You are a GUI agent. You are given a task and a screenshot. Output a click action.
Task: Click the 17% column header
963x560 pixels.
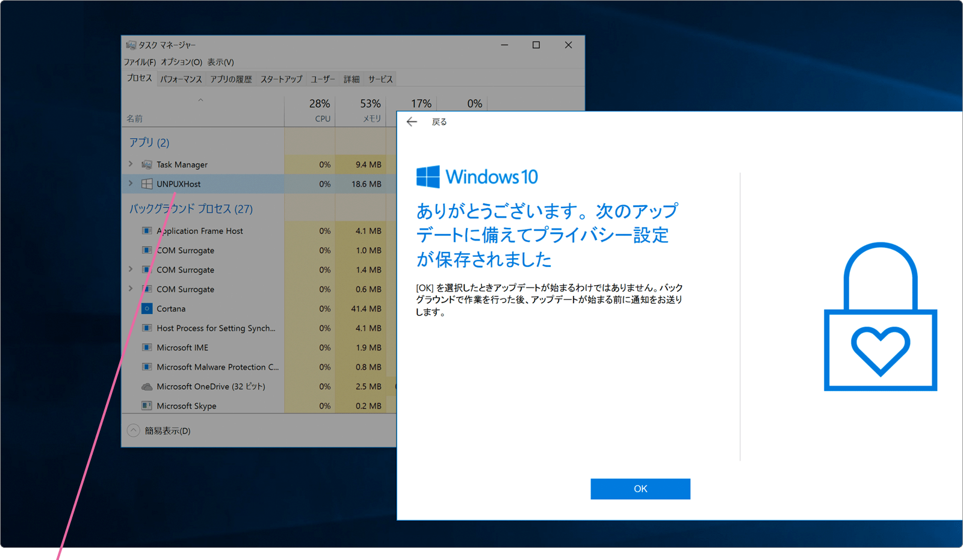tap(421, 103)
